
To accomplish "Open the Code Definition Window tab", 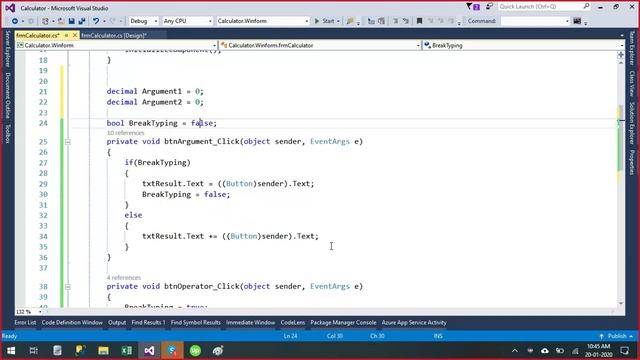I will tap(72, 322).
